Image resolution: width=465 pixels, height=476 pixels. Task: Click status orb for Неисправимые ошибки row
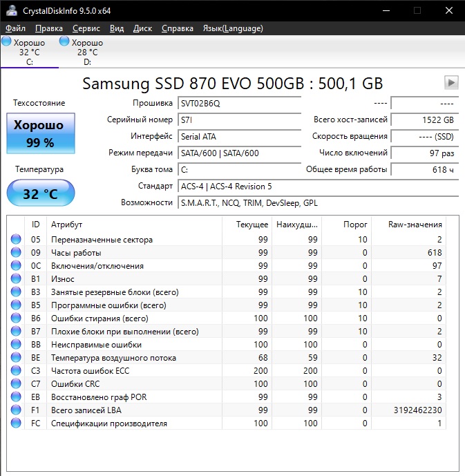16,345
